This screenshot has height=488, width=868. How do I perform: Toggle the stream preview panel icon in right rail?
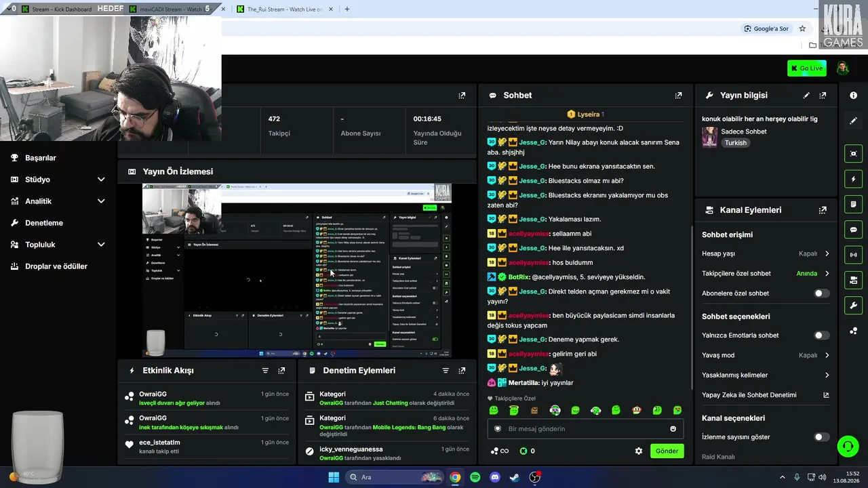pos(853,154)
